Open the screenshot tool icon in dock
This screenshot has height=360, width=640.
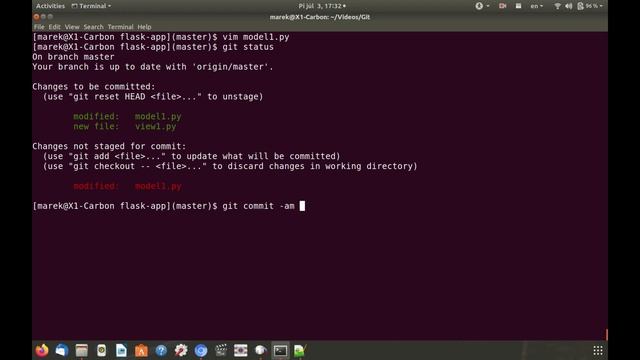[x=240, y=350]
